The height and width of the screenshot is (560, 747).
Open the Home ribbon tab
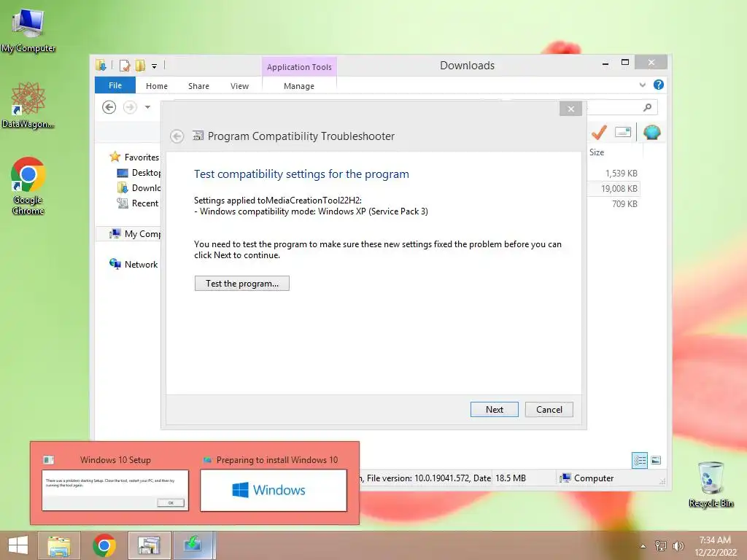[x=157, y=86]
